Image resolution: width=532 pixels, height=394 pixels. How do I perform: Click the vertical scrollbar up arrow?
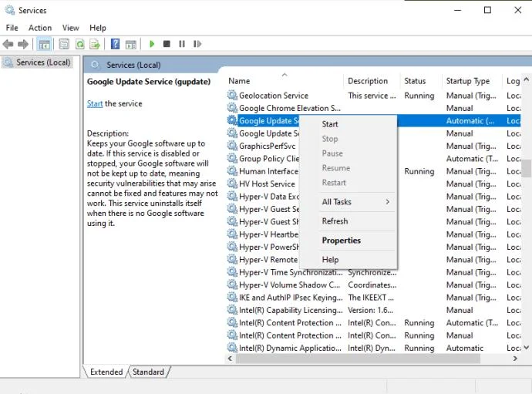[527, 79]
